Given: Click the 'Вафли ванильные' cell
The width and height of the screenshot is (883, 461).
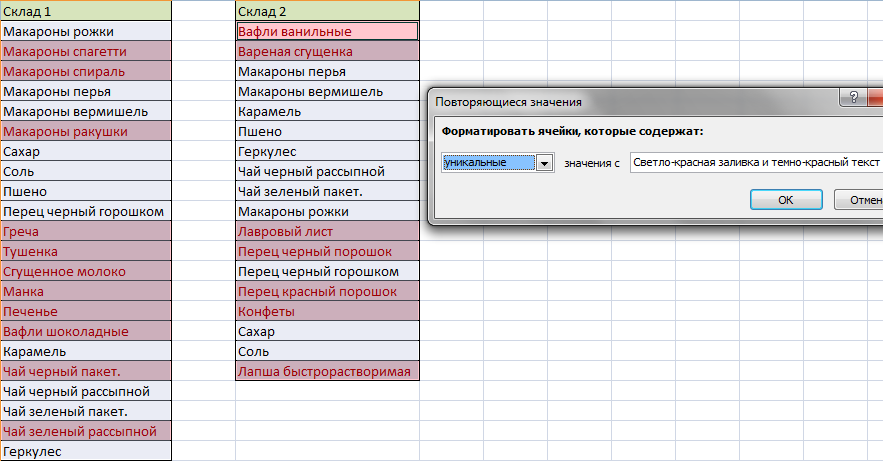Looking at the screenshot, I should click(327, 31).
